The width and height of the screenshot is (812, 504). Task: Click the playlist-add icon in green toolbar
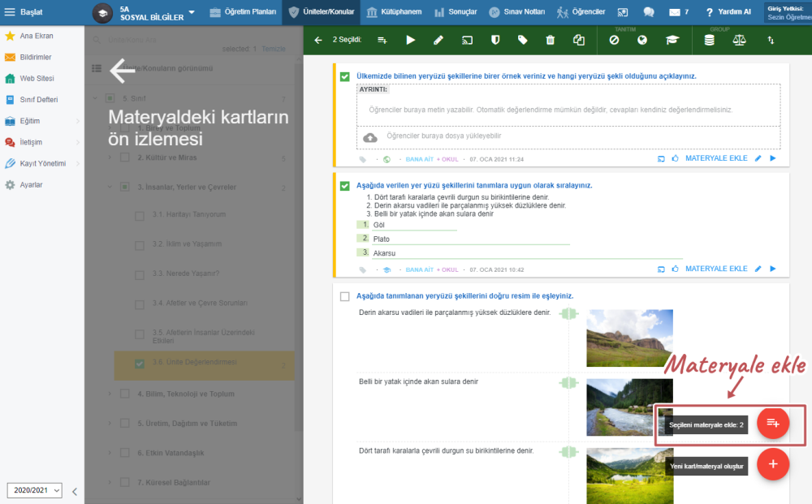[x=382, y=40]
